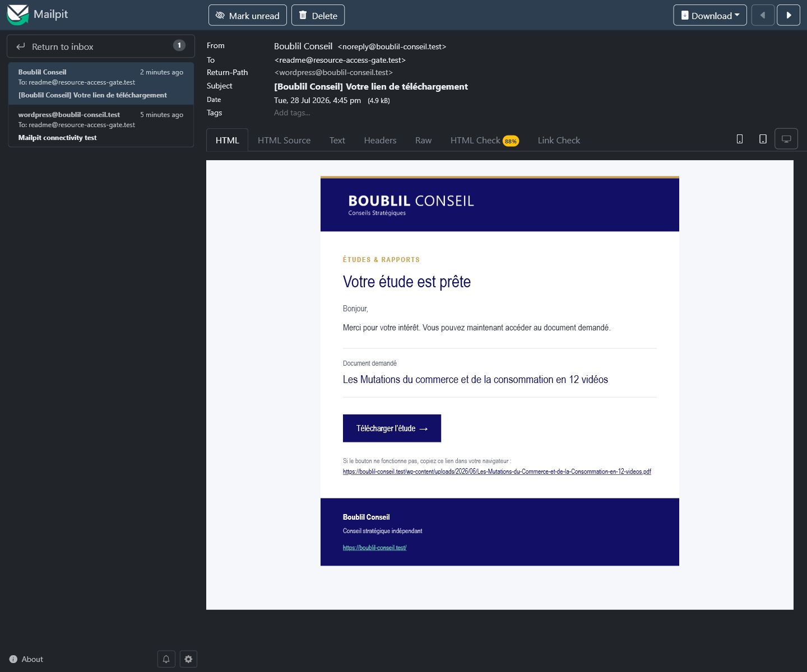
Task: Open the Mailpit connectivity test email
Action: 101,126
